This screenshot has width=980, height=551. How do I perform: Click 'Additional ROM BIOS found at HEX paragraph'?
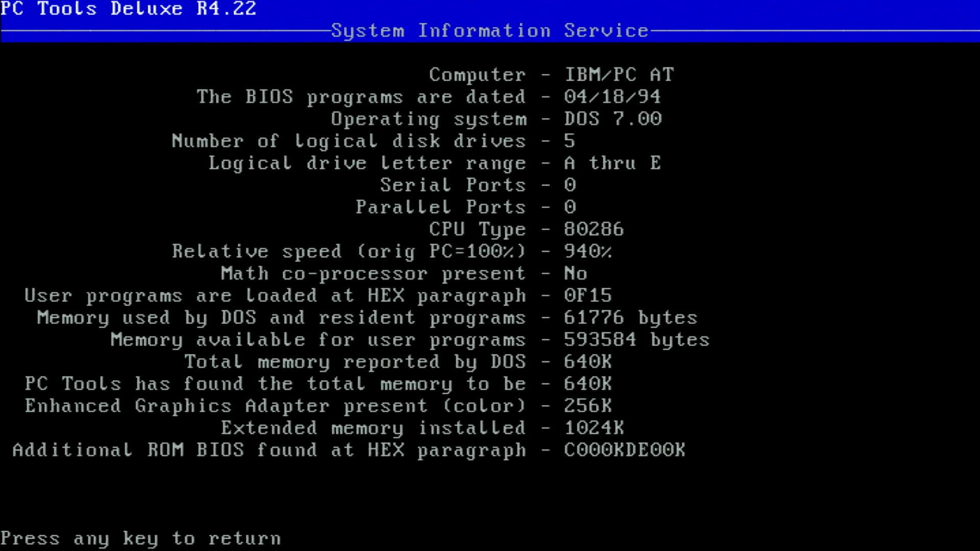269,450
